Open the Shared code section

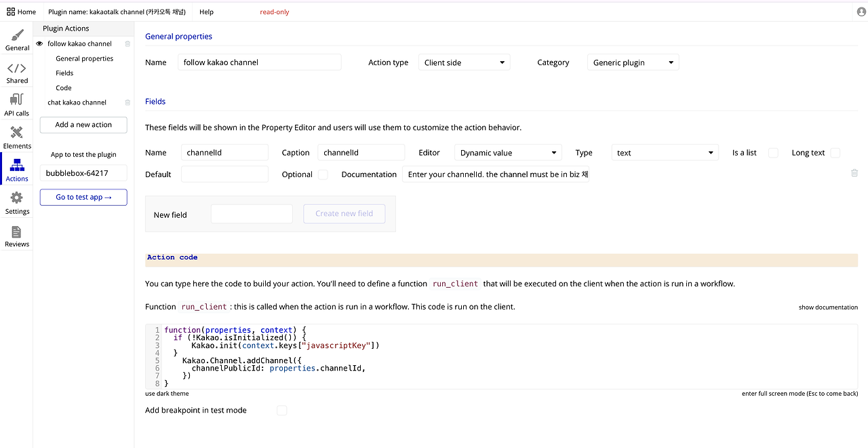(x=17, y=73)
